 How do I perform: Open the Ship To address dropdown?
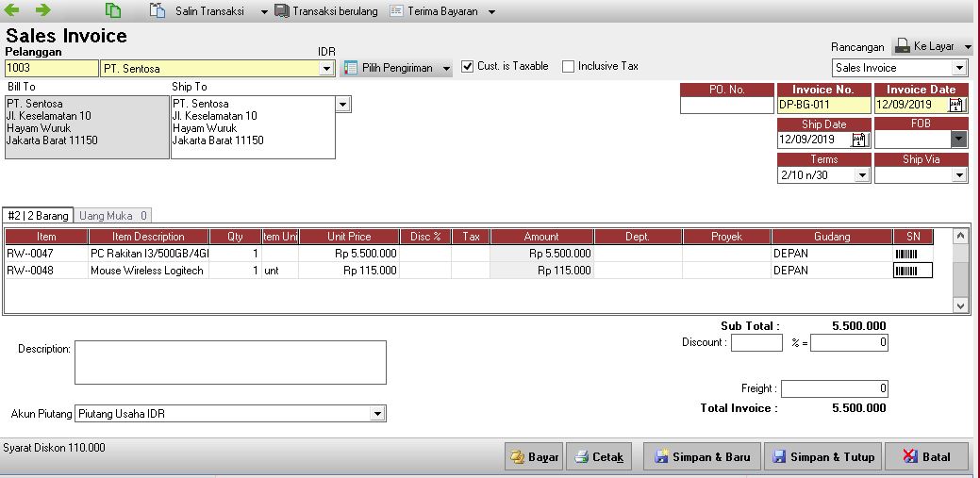[342, 104]
